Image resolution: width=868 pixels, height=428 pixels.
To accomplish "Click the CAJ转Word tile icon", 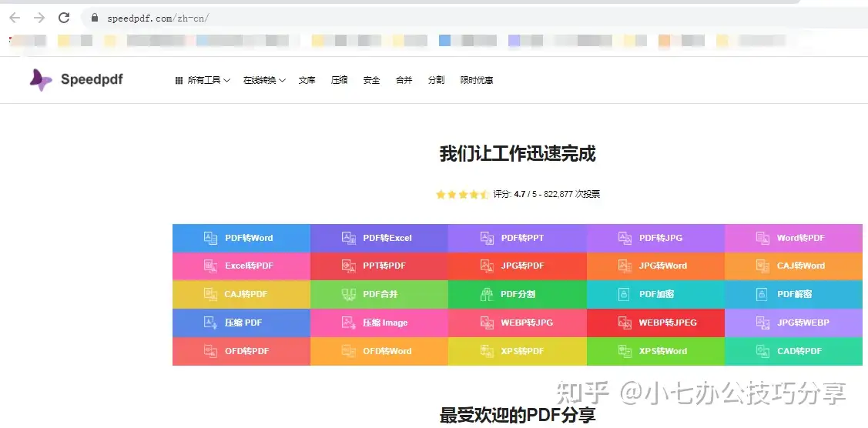I will click(762, 266).
